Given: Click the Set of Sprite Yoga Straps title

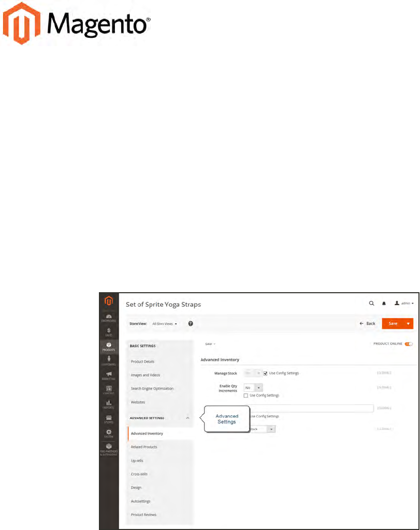Looking at the screenshot, I should (163, 305).
